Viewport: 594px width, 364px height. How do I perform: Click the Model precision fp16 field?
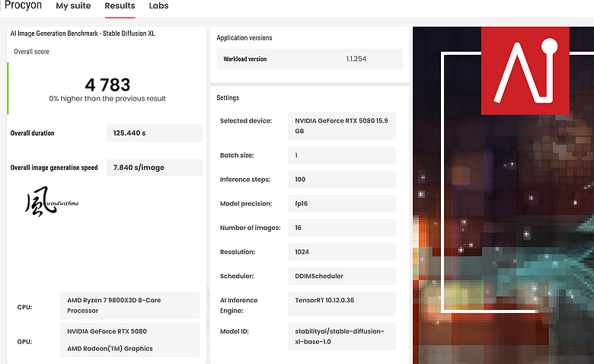tap(341, 204)
